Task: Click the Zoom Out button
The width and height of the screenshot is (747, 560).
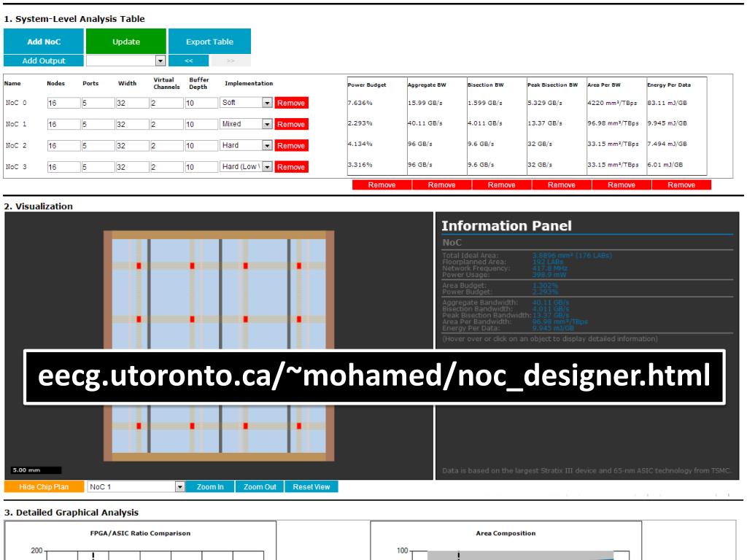Action: 260,486
